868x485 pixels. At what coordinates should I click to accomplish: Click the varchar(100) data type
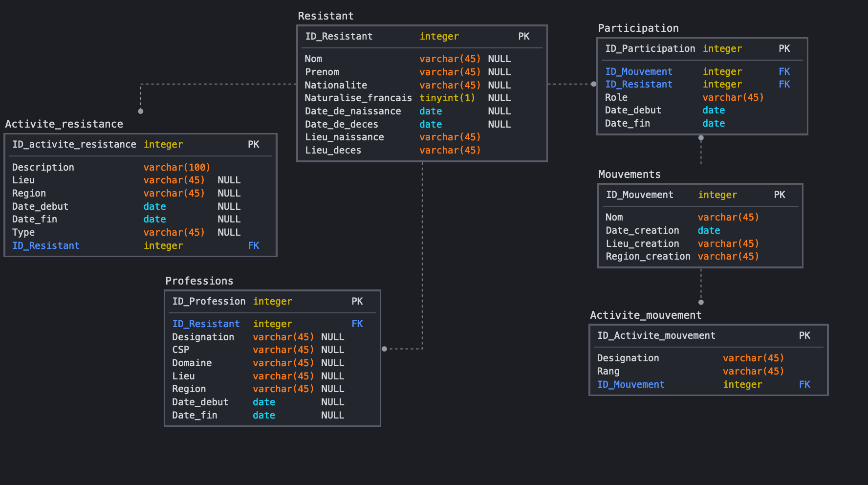[x=177, y=167]
